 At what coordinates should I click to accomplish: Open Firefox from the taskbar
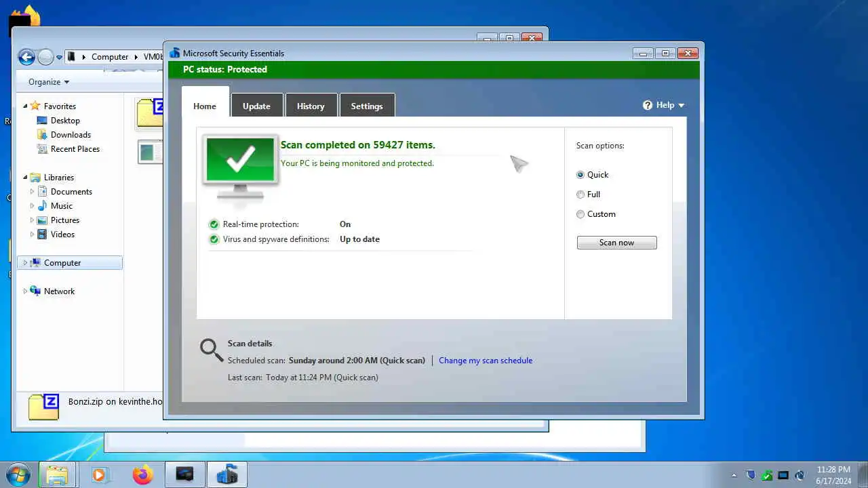(142, 474)
